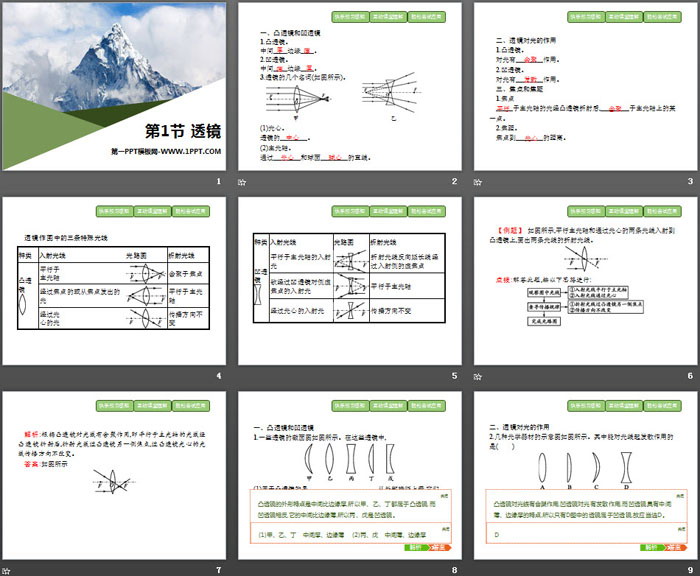Click slide number 9 label
700x576 pixels.
(690, 570)
